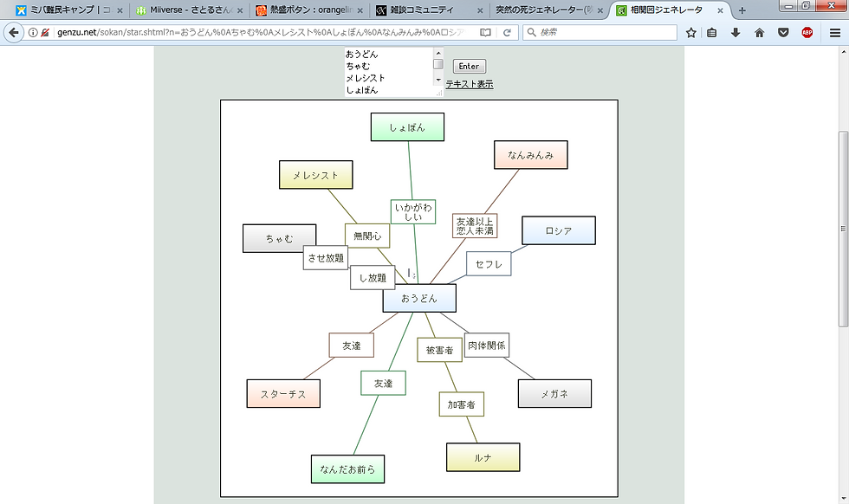Select the メガネ node
Viewport: 849px width, 504px height.
(554, 393)
